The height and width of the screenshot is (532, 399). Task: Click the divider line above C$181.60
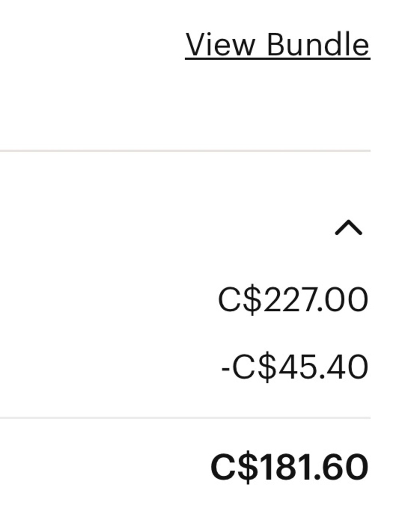185,417
